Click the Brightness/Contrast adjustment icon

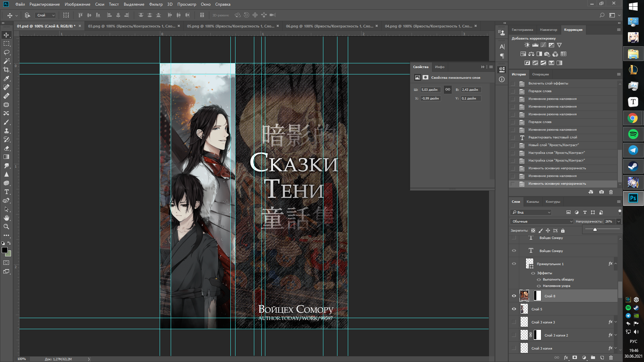[527, 45]
